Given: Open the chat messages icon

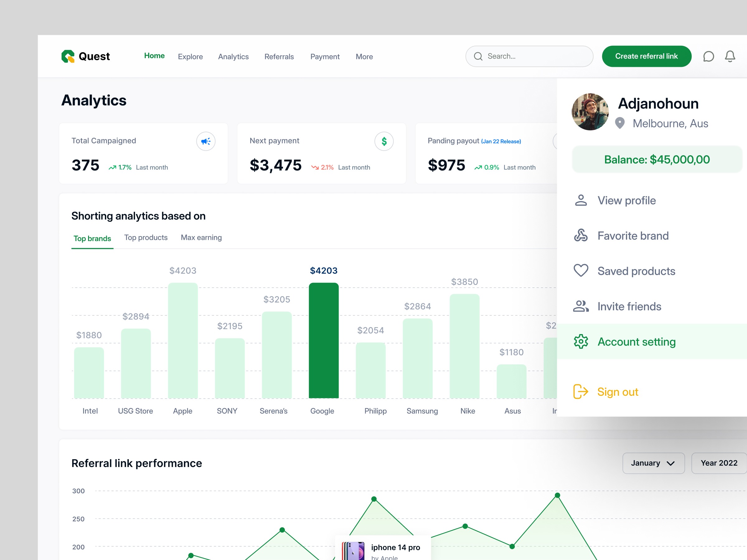Looking at the screenshot, I should coord(708,56).
